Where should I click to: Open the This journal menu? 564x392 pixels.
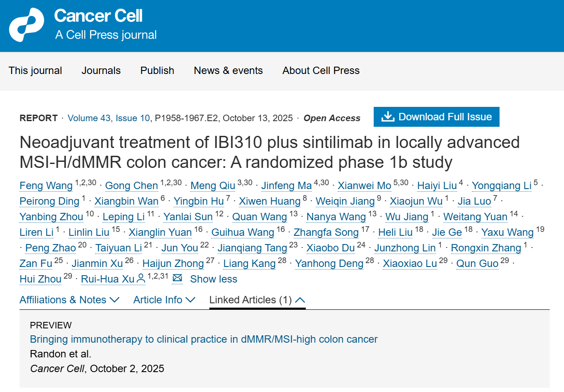[x=35, y=71]
